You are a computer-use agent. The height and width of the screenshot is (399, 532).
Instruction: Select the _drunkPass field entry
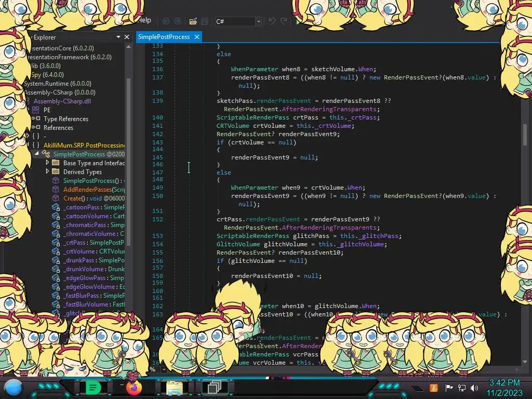[x=94, y=260]
